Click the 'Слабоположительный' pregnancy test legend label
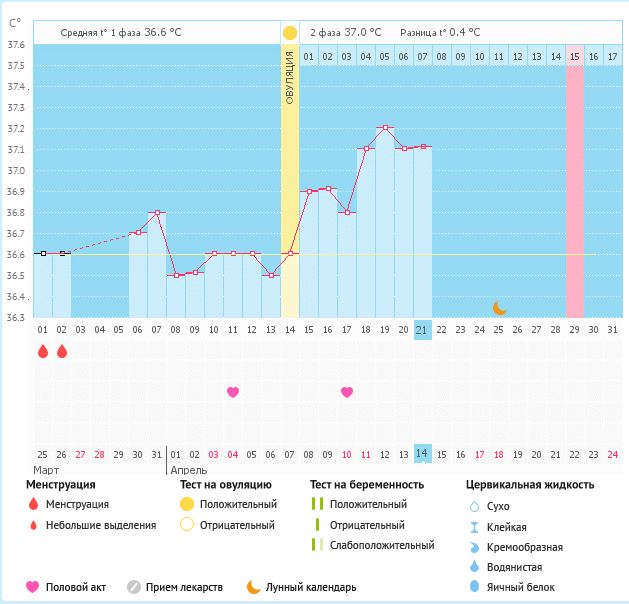Viewport: 629px width, 604px height. click(x=382, y=545)
